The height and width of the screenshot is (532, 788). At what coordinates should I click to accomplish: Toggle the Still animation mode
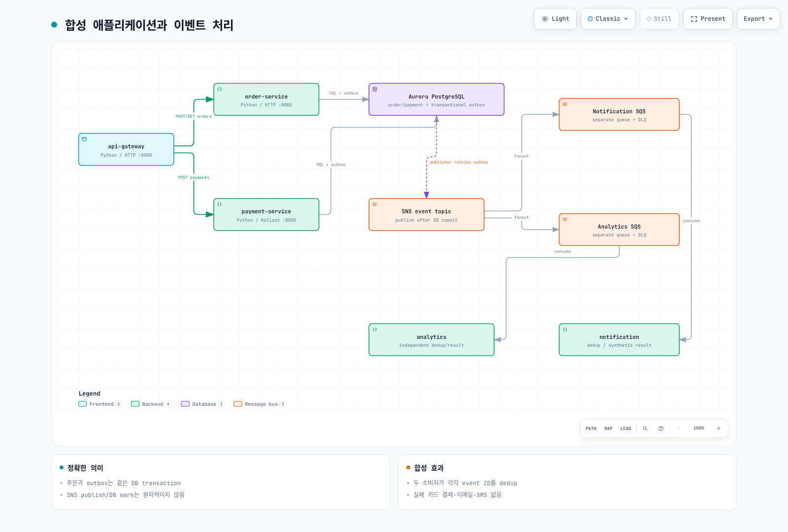click(659, 19)
